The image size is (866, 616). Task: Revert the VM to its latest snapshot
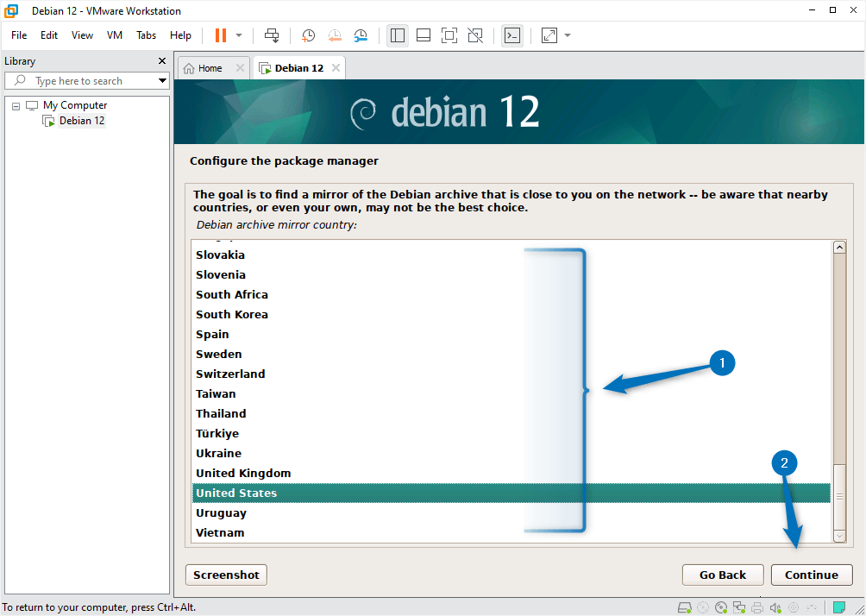point(335,35)
